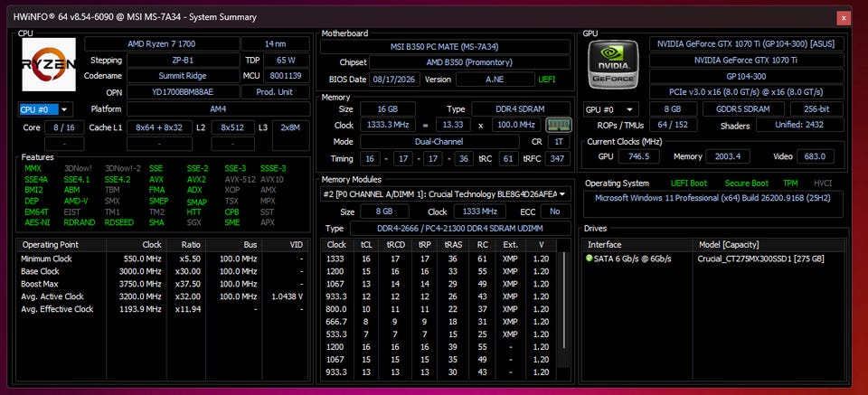This screenshot has height=395, width=868.
Task: Click the HVCI status label
Action: [x=823, y=183]
